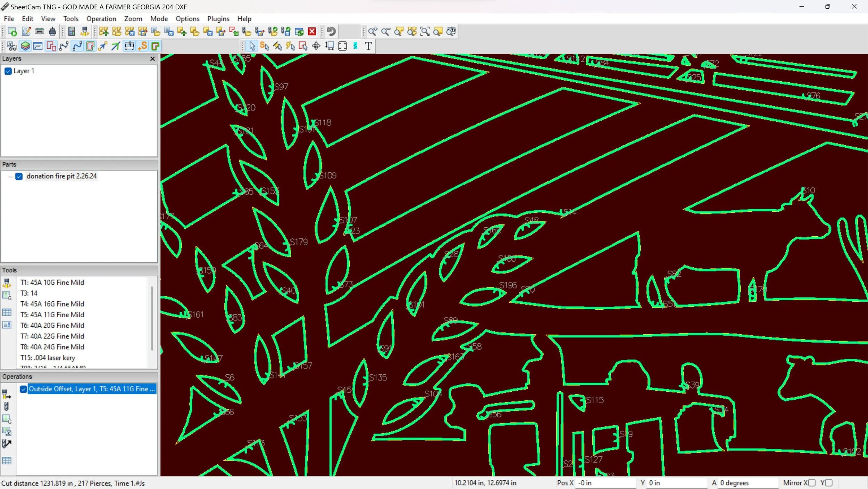The image size is (868, 489).
Task: Toggle the layers stack view icon
Action: click(x=25, y=46)
